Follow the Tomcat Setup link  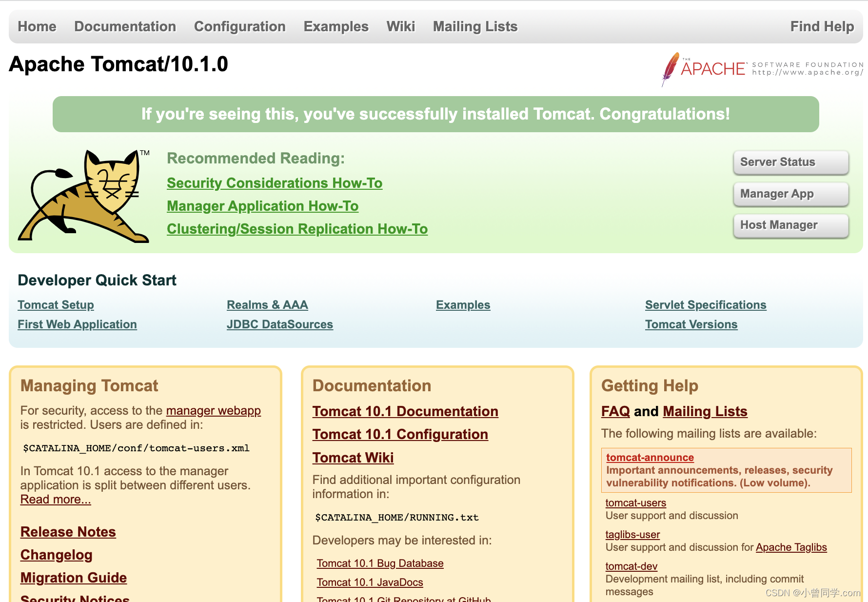click(56, 305)
